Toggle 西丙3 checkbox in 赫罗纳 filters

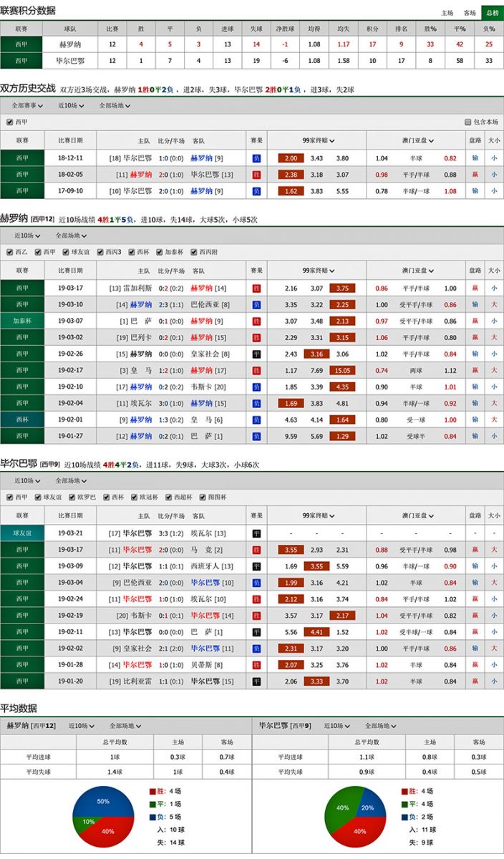pyautogui.click(x=99, y=252)
